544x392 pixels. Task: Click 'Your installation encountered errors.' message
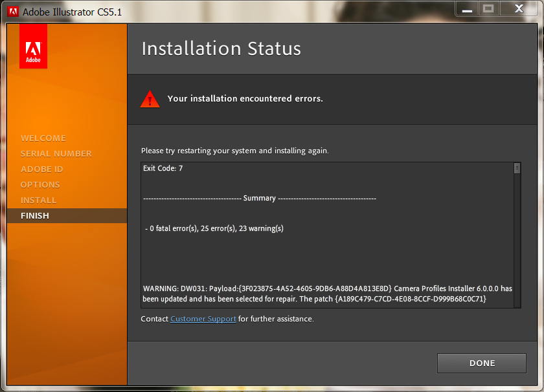click(245, 99)
